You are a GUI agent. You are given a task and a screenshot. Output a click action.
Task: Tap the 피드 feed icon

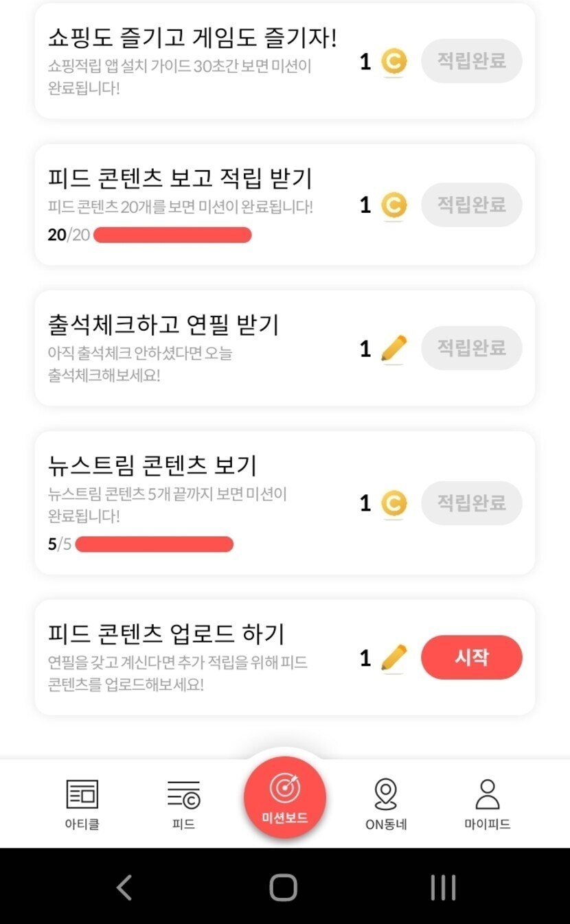click(x=183, y=796)
